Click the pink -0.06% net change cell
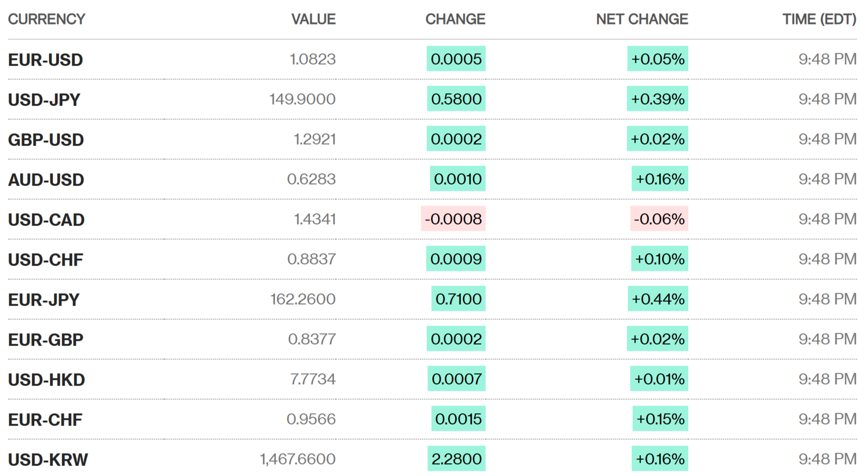Image resolution: width=868 pixels, height=476 pixels. (659, 219)
